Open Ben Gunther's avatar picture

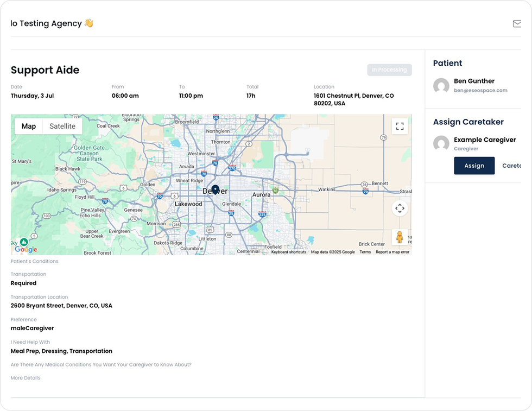point(441,86)
